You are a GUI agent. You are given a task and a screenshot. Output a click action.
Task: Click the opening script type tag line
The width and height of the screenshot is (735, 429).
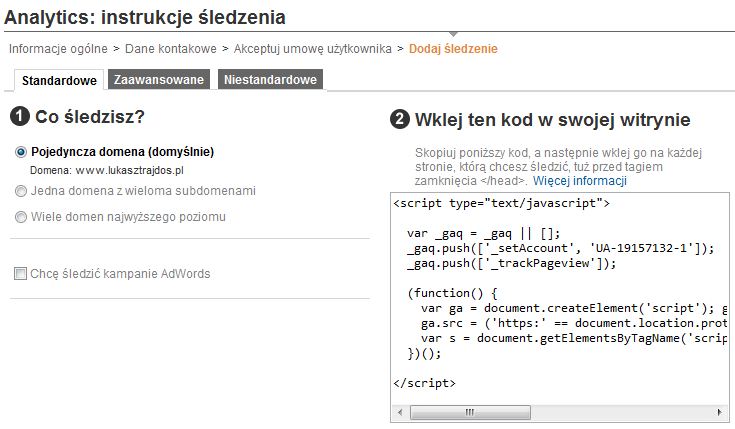tap(501, 203)
